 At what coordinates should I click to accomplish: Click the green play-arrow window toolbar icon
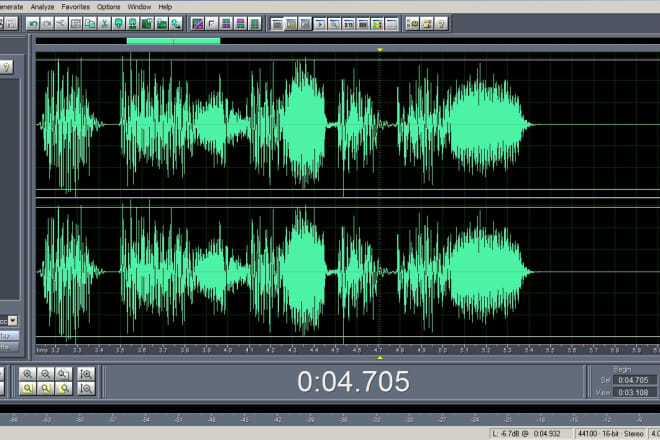click(x=320, y=24)
